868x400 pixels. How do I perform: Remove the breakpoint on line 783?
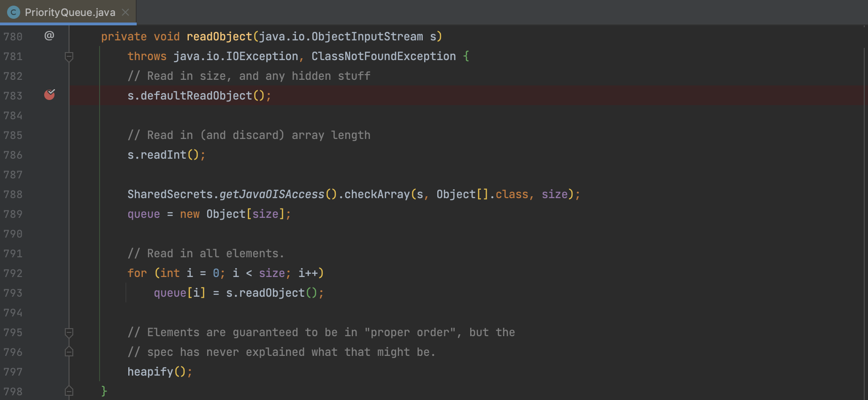tap(49, 95)
